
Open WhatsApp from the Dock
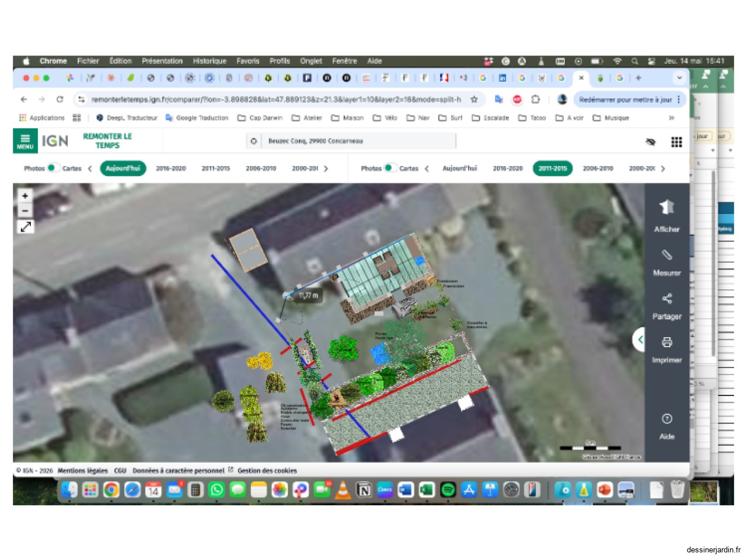tap(217, 490)
